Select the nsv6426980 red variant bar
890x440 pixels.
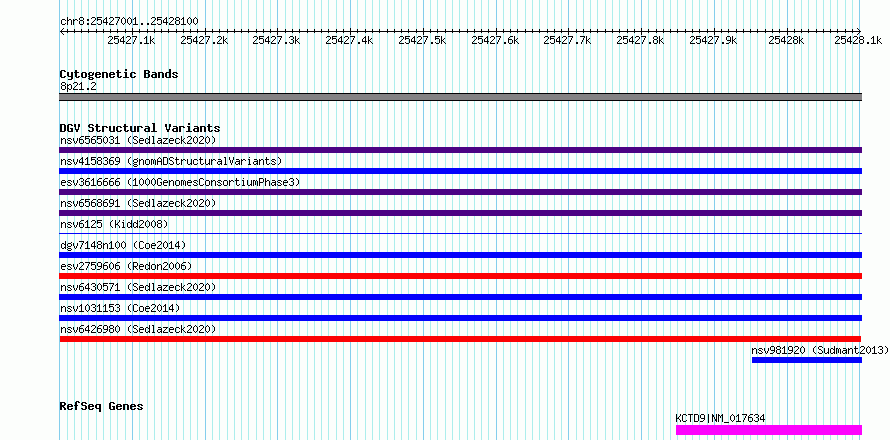coord(460,339)
